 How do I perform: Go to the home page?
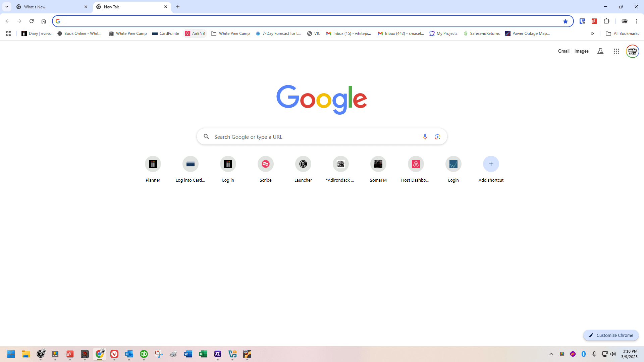pos(44,21)
